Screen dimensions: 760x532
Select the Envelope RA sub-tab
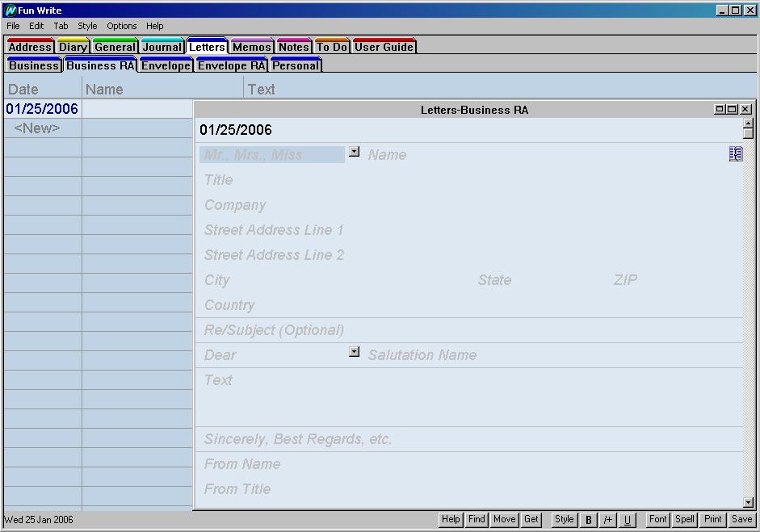coord(232,65)
